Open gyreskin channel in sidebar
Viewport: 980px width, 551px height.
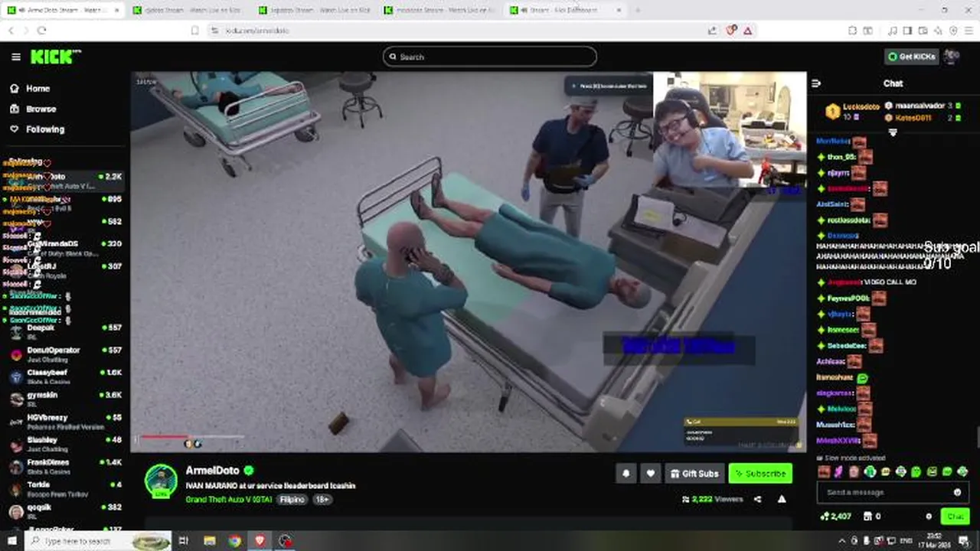click(65, 399)
